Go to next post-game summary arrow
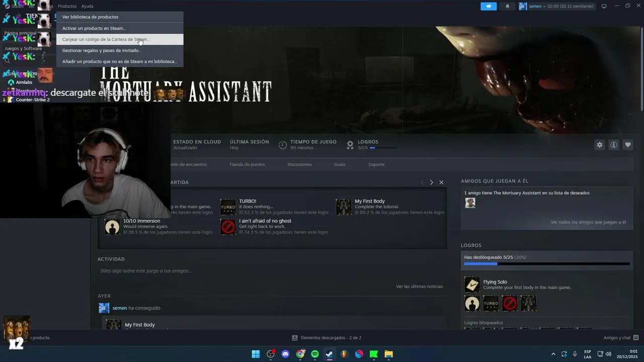Image resolution: width=644 pixels, height=362 pixels. pos(431,183)
